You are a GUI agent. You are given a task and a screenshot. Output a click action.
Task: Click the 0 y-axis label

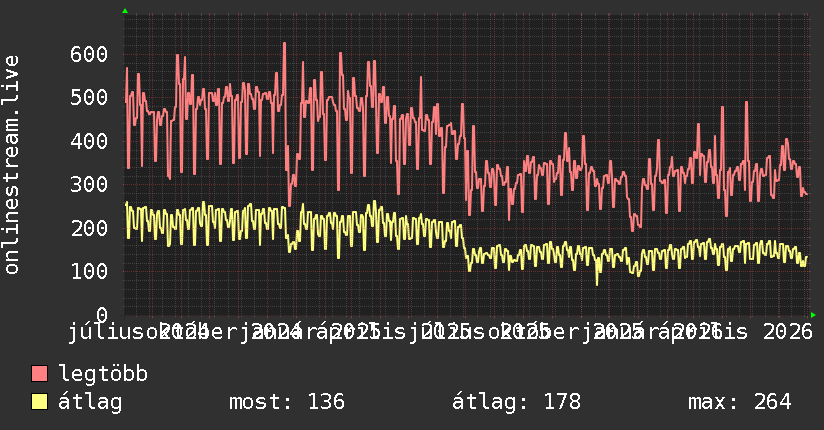102,315
